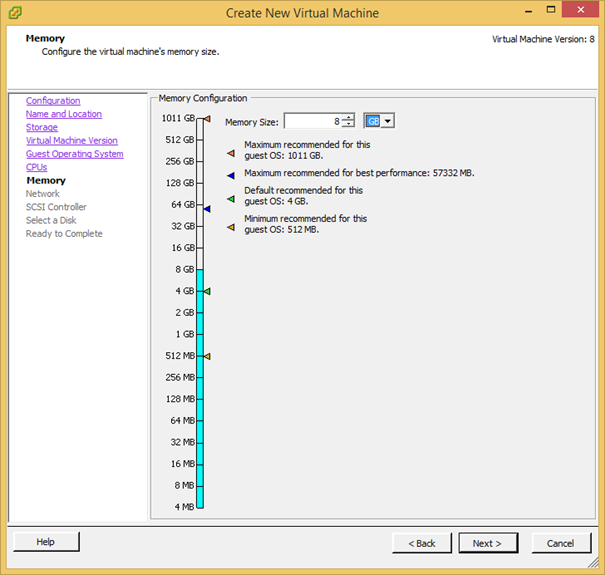The height and width of the screenshot is (575, 605).
Task: Go to the Configuration step
Action: click(x=53, y=101)
